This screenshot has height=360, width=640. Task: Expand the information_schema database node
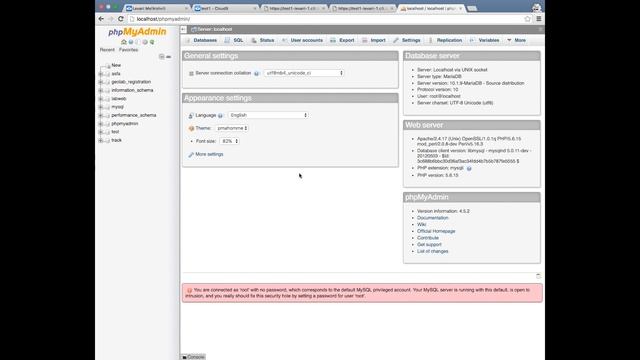(101, 90)
